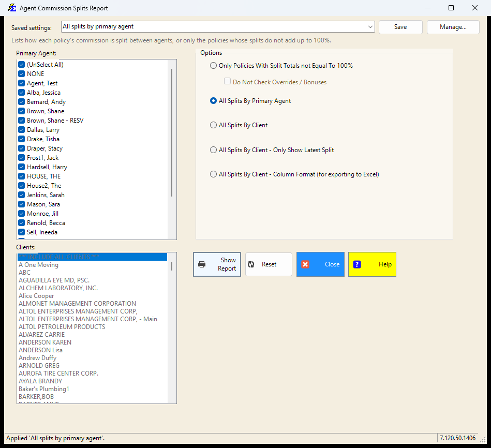Click the app logo in title bar

click(12, 8)
